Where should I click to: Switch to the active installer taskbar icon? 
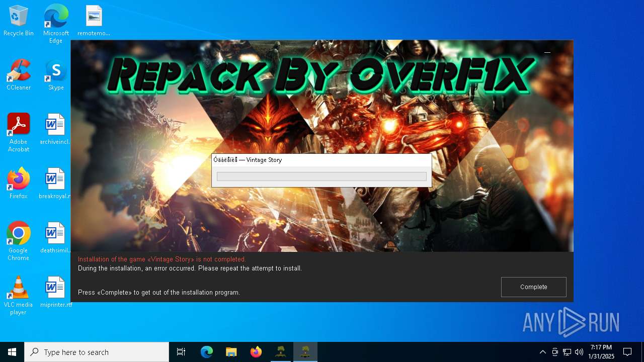(x=305, y=352)
